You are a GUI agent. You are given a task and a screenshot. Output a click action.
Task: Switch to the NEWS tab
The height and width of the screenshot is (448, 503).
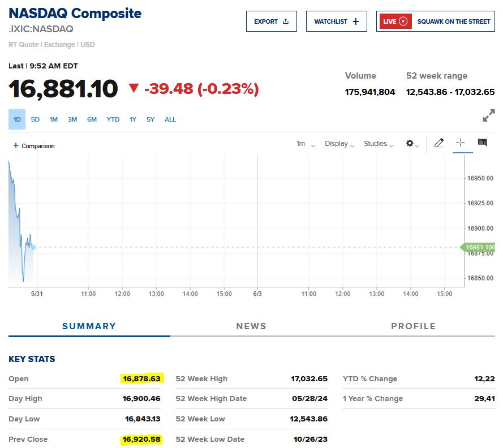coord(251,326)
